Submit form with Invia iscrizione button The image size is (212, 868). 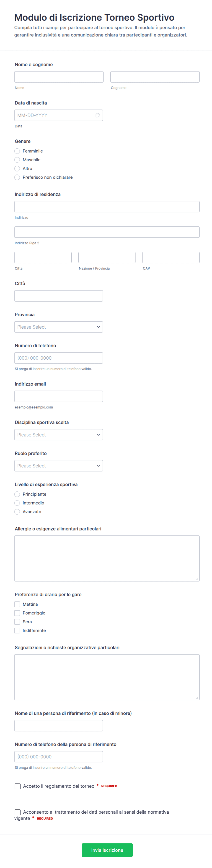[107, 850]
